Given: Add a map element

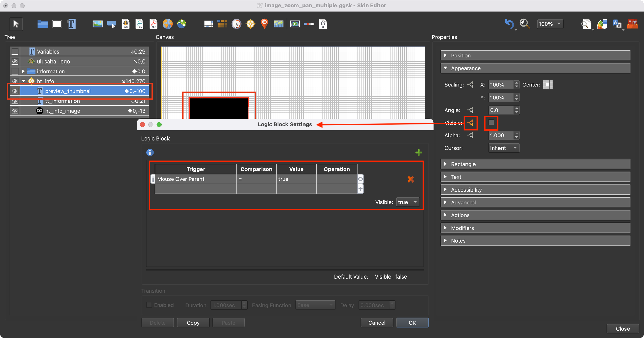Looking at the screenshot, I should [278, 24].
